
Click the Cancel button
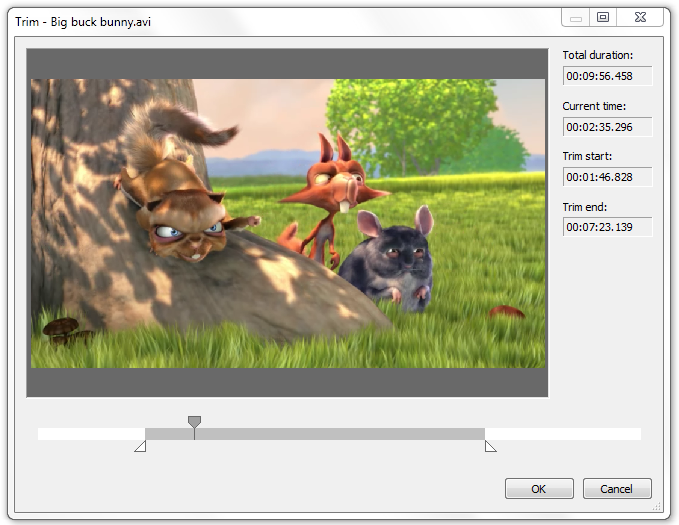tap(617, 489)
